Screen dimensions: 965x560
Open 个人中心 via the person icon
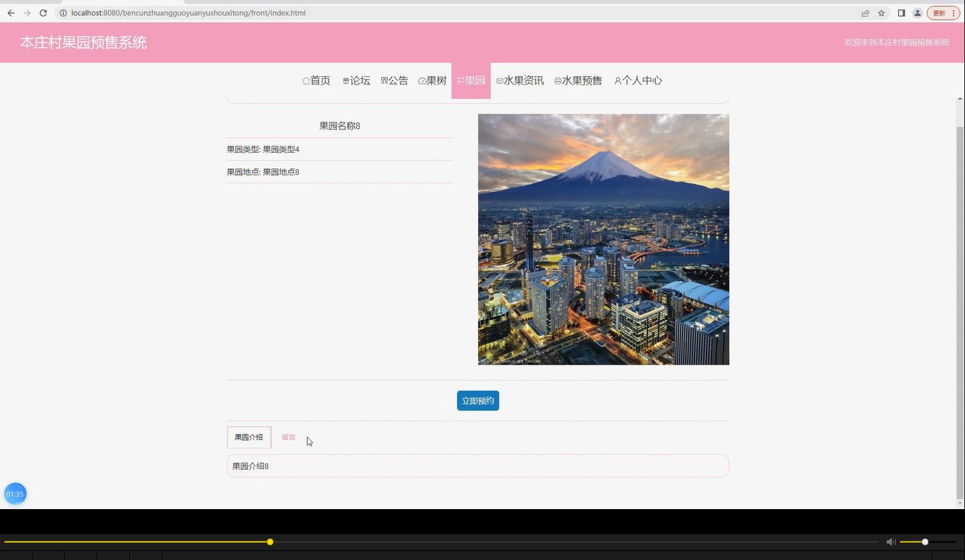(617, 80)
